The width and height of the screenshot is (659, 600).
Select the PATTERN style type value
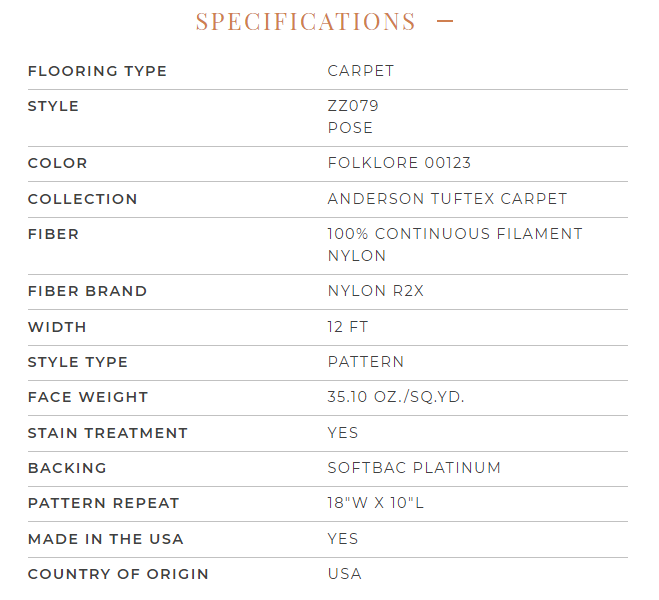(366, 362)
